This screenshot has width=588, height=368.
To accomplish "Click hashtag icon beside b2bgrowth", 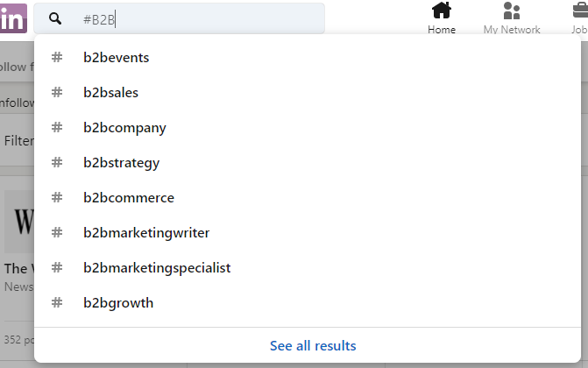I will click(x=58, y=303).
